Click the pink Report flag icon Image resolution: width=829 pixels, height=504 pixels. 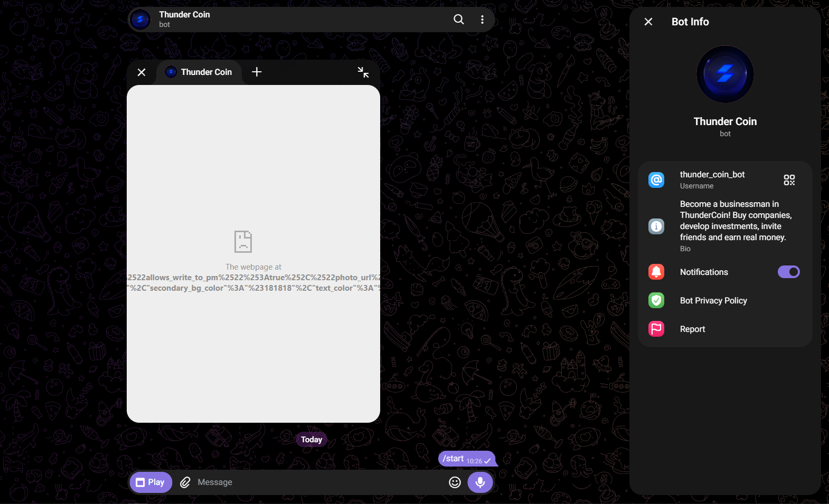(656, 329)
